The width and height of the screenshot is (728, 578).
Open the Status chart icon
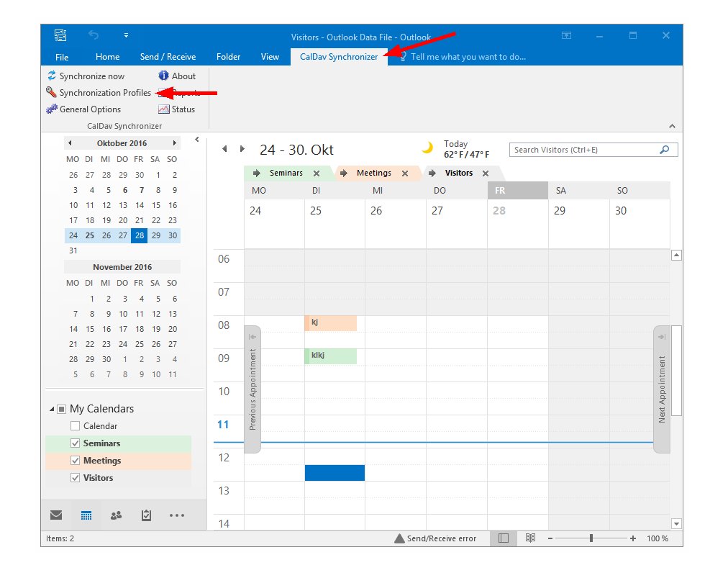[164, 109]
